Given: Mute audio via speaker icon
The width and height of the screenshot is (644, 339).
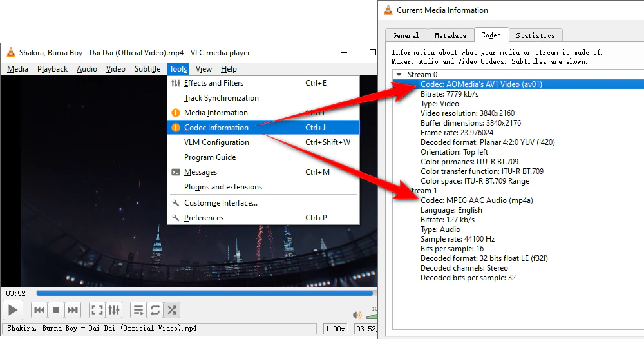Looking at the screenshot, I should tap(357, 315).
